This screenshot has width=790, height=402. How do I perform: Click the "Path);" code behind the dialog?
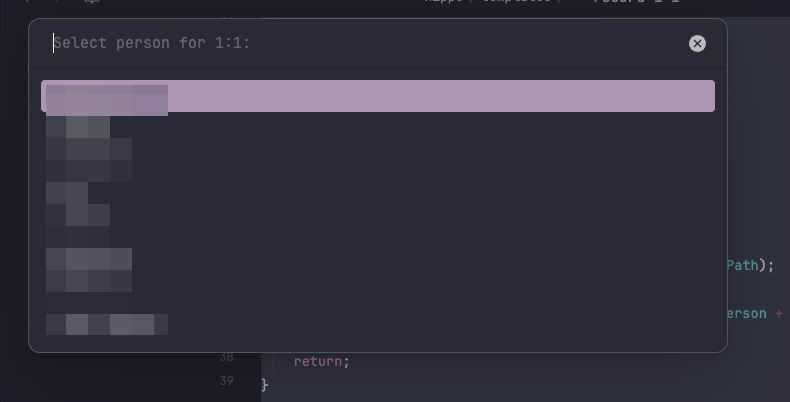pos(751,265)
